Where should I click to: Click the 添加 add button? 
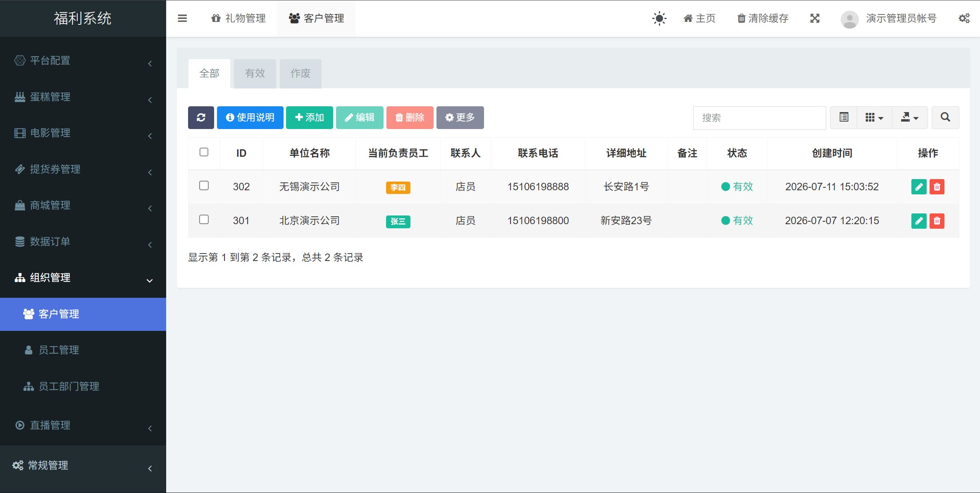[310, 117]
